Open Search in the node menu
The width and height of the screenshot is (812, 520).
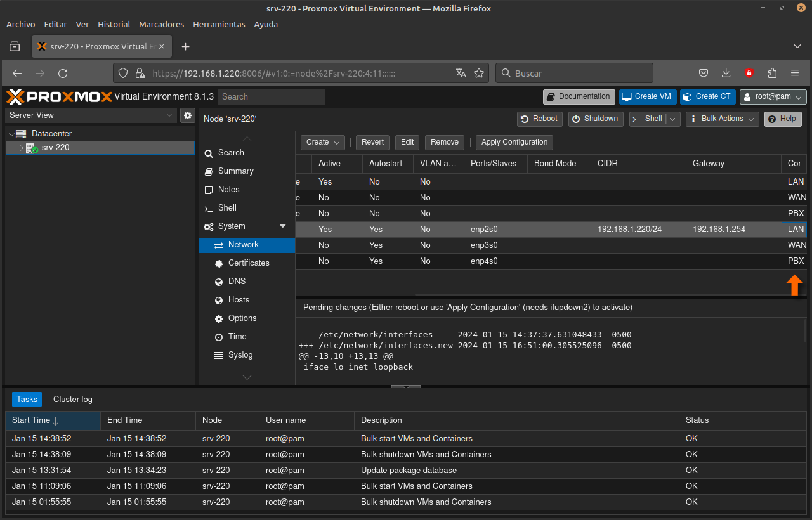(x=247, y=153)
